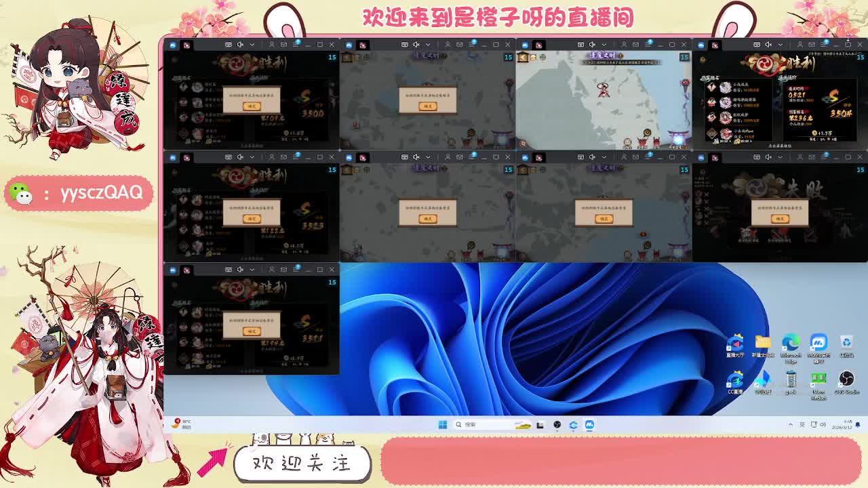Switch to game tab in top-left emulator window

[186, 45]
